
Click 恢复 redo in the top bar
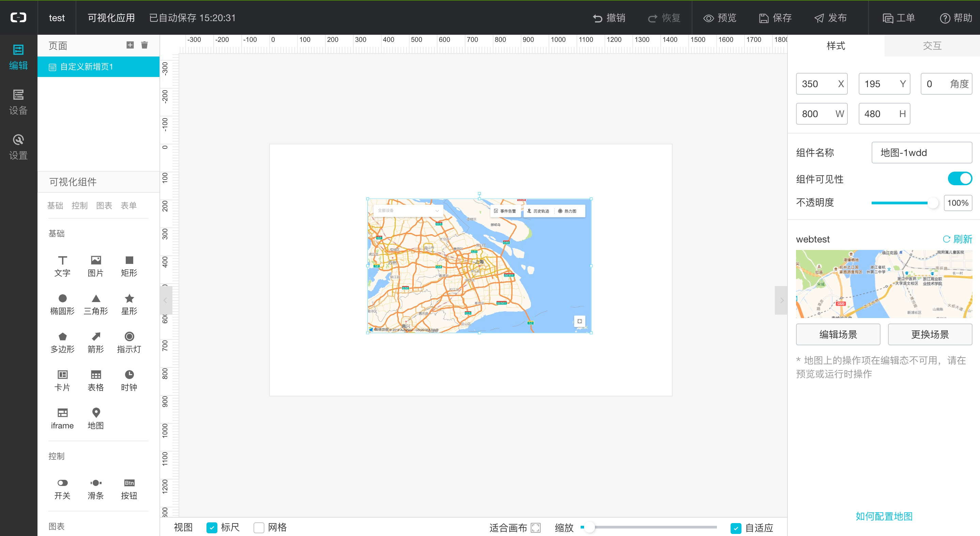point(664,18)
